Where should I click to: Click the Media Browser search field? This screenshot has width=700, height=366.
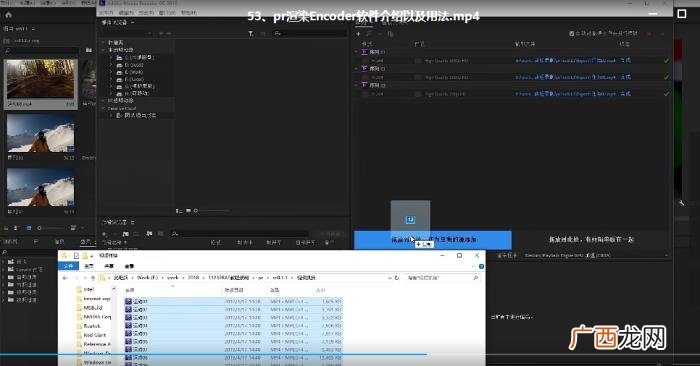click(311, 33)
